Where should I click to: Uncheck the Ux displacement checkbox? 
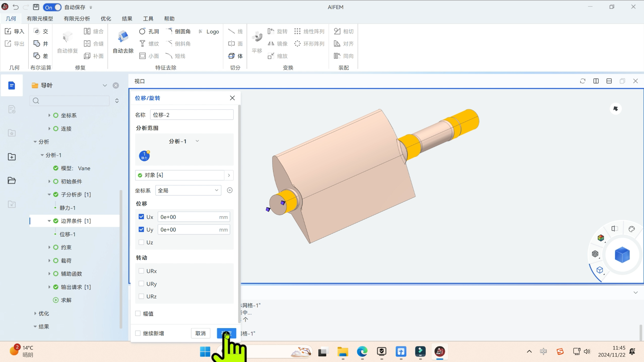pyautogui.click(x=141, y=217)
